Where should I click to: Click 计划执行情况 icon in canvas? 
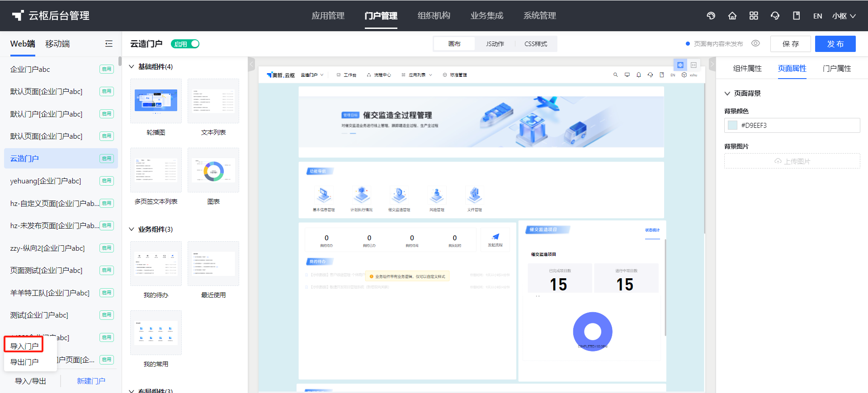click(362, 195)
